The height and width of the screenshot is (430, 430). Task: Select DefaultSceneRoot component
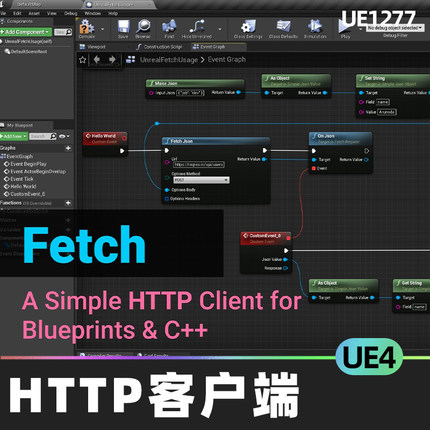coord(26,52)
